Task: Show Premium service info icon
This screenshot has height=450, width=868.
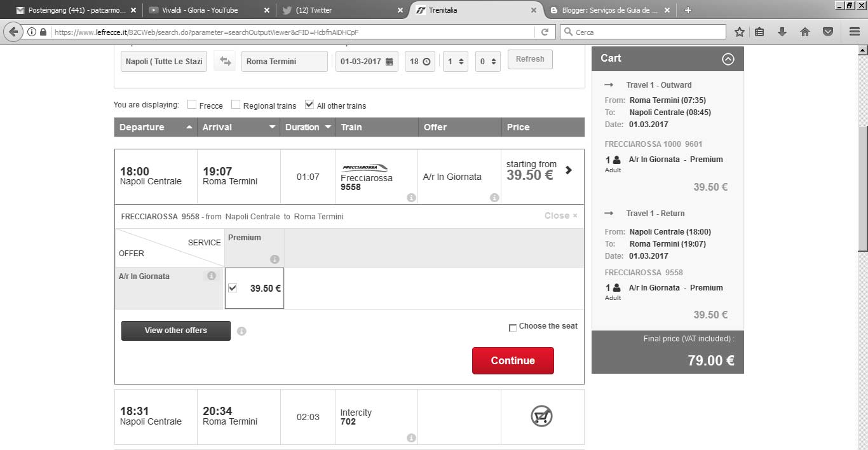Action: click(275, 259)
